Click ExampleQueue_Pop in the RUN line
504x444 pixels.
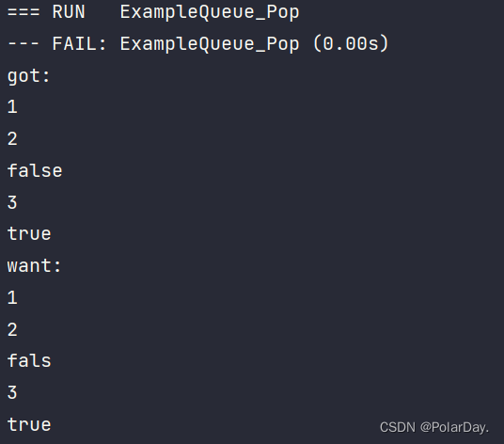click(x=210, y=13)
